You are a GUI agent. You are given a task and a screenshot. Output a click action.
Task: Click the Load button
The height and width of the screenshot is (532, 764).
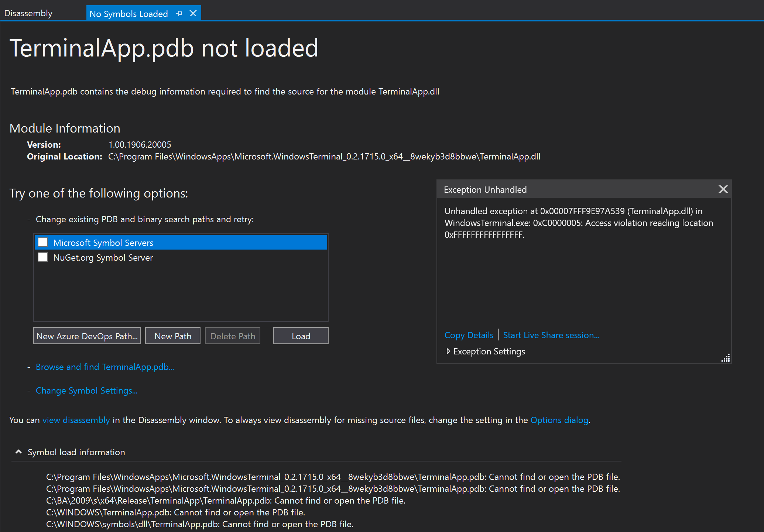click(x=301, y=336)
